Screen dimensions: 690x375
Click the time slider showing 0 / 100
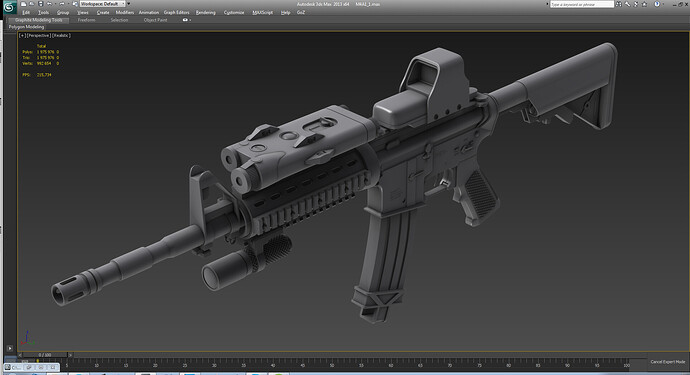pos(45,355)
